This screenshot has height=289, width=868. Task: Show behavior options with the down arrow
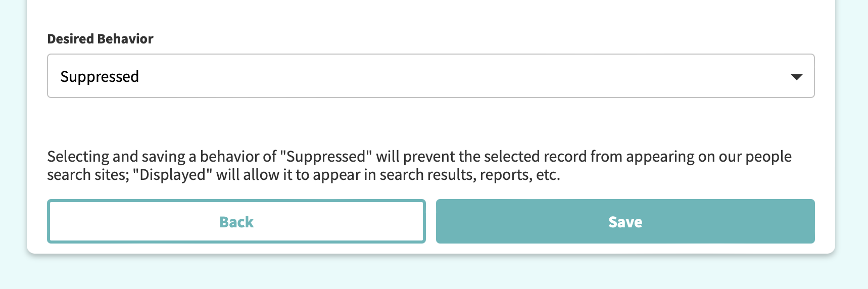coord(797,77)
